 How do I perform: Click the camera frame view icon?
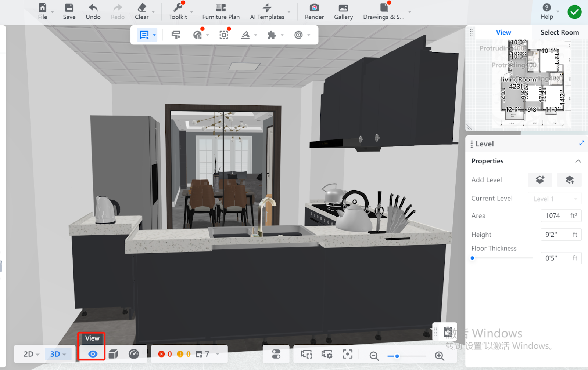coord(306,354)
